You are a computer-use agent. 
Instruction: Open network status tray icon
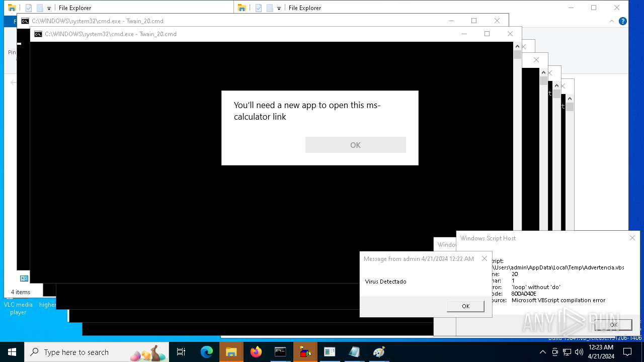[x=567, y=352]
